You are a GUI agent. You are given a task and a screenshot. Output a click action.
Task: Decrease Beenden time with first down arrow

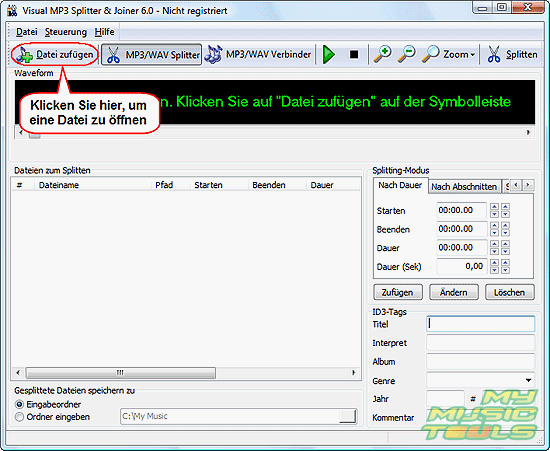495,233
